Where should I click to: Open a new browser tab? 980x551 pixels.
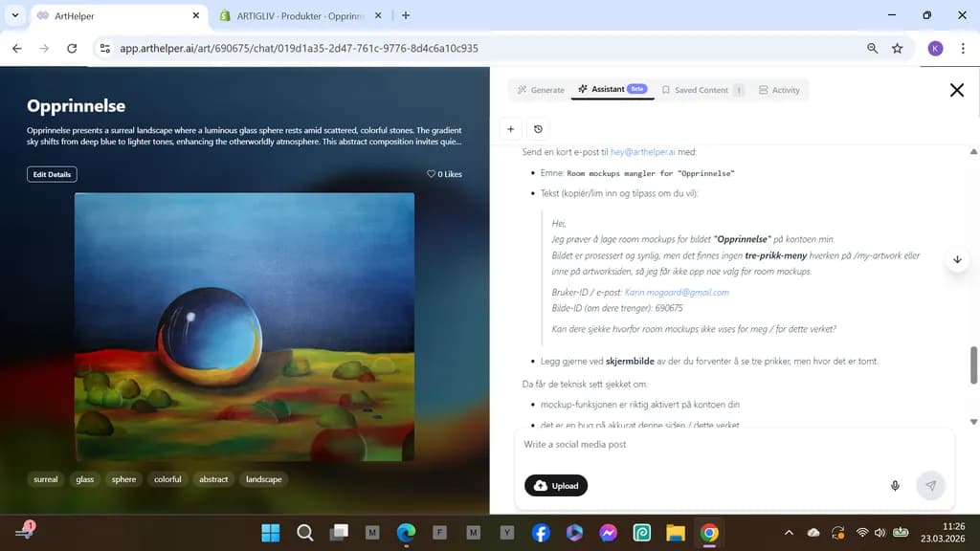(x=406, y=15)
